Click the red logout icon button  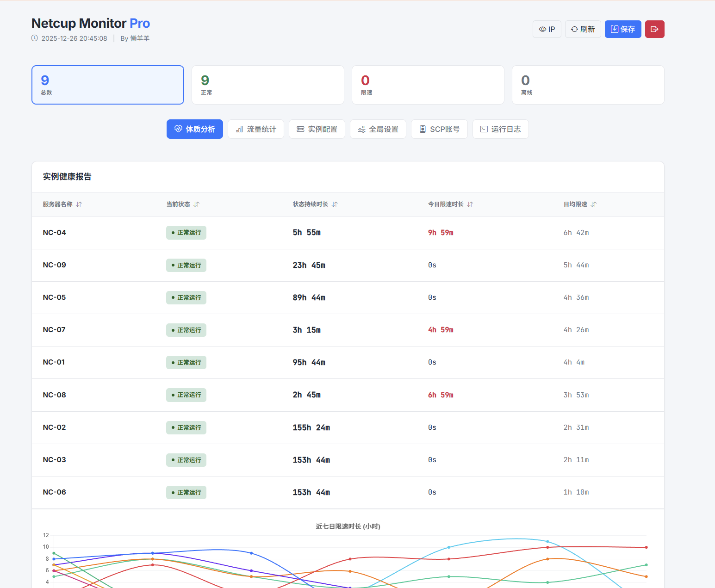(x=654, y=29)
